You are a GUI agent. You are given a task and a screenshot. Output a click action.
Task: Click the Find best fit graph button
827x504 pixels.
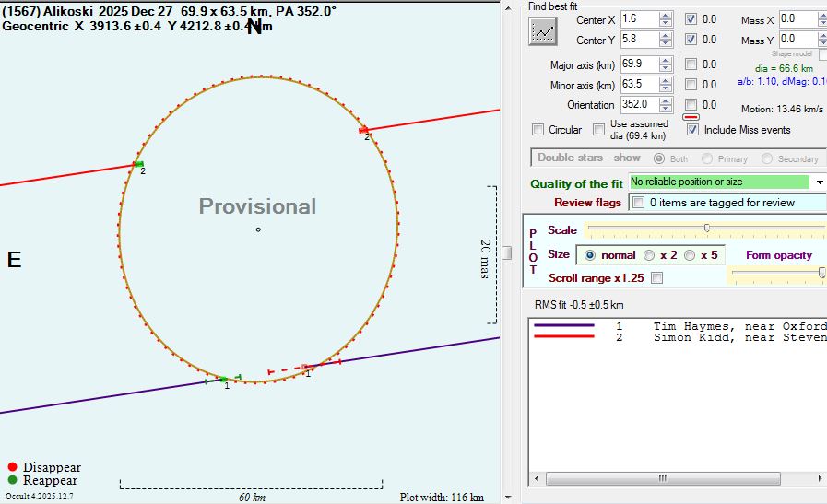(x=543, y=30)
